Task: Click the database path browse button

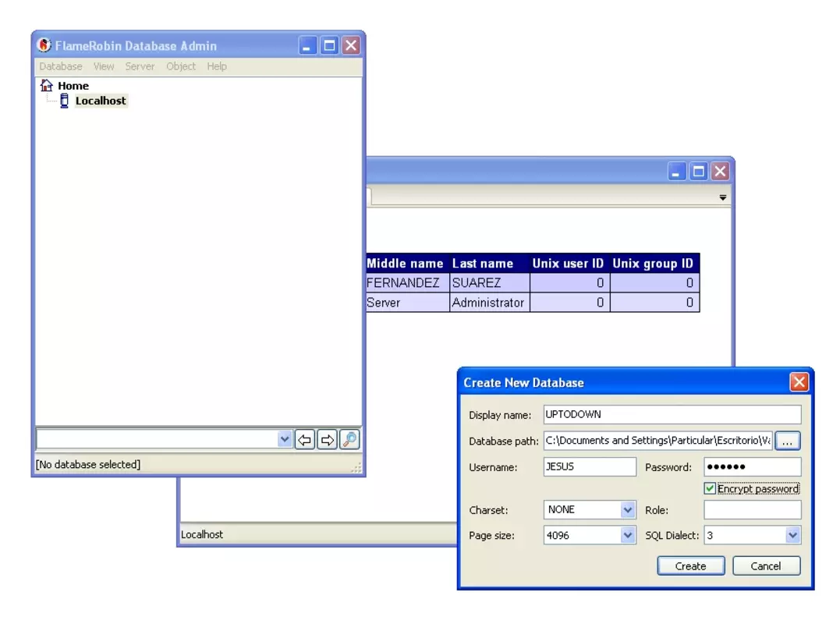Action: [787, 441]
